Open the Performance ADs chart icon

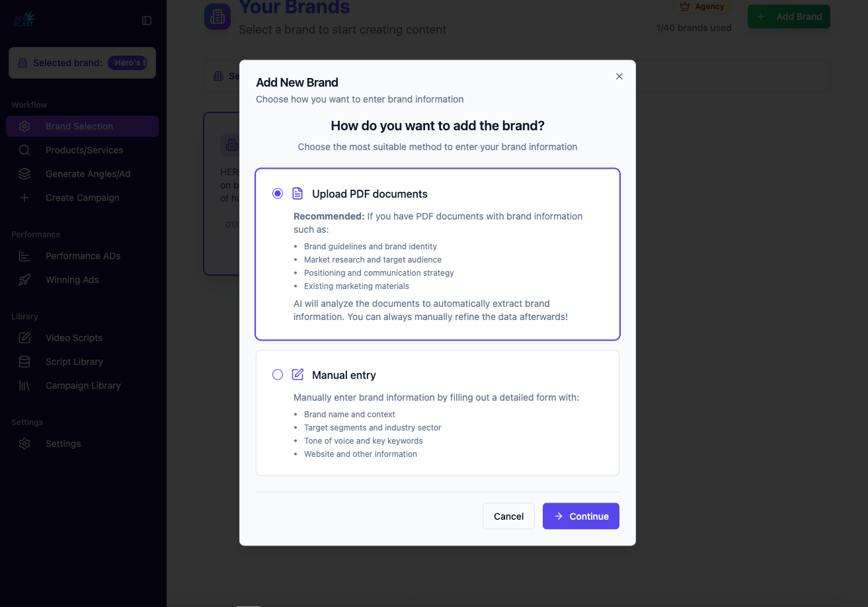(24, 256)
